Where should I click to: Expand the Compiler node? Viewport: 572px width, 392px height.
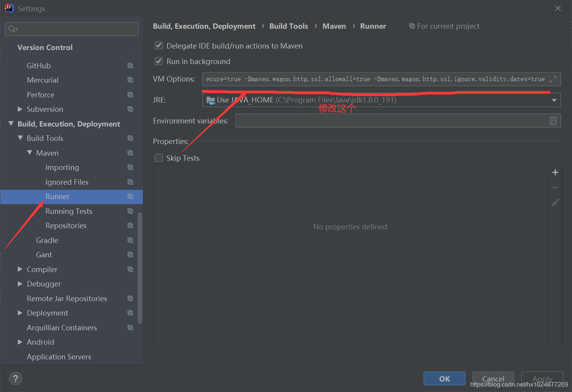[20, 269]
